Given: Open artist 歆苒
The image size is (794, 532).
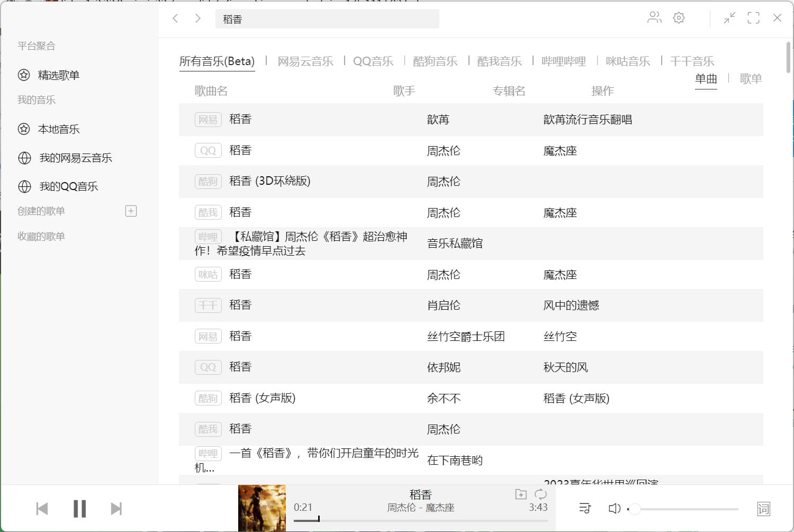Looking at the screenshot, I should click(438, 120).
